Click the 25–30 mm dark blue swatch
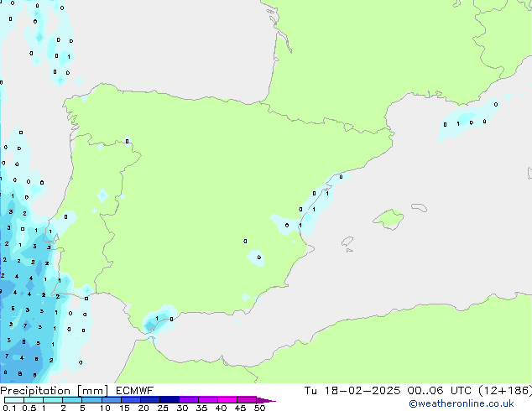 [x=169, y=400]
